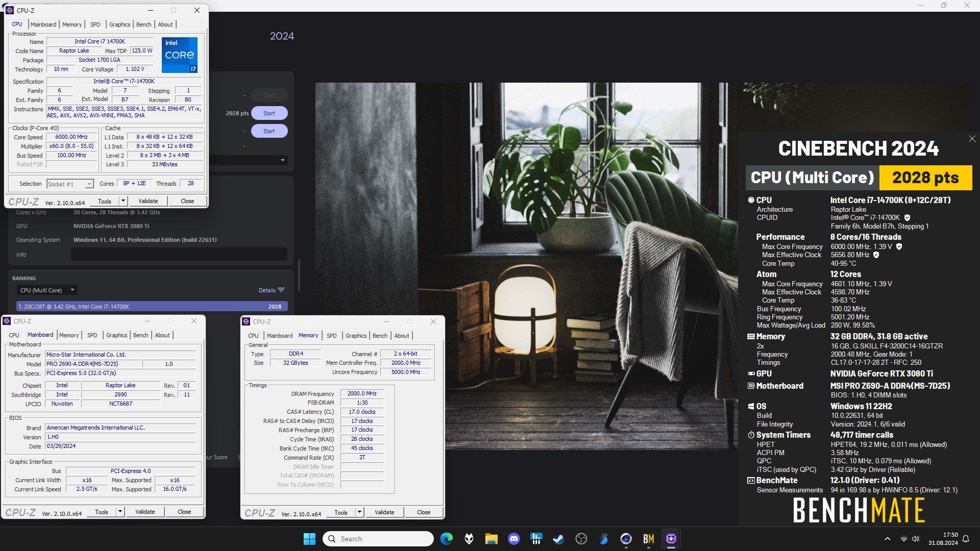Expand Tools arrow in the top CPU-Z window

(122, 201)
